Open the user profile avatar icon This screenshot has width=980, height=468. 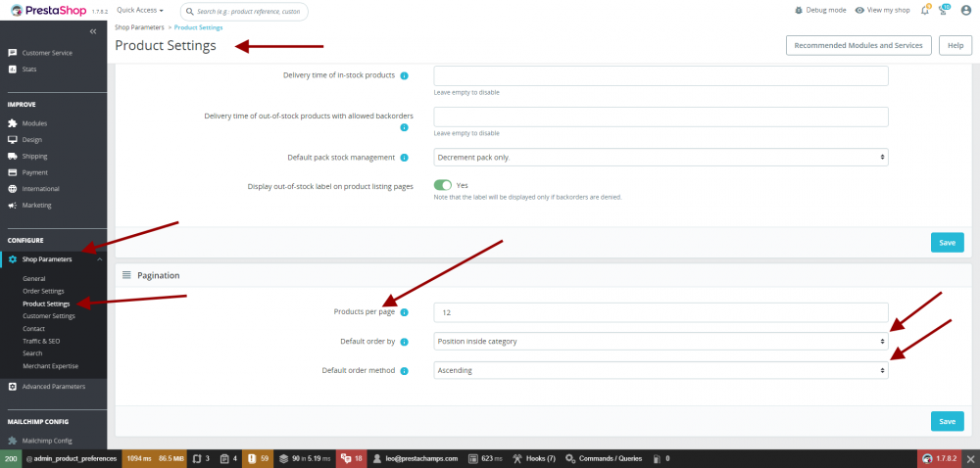[x=965, y=11]
